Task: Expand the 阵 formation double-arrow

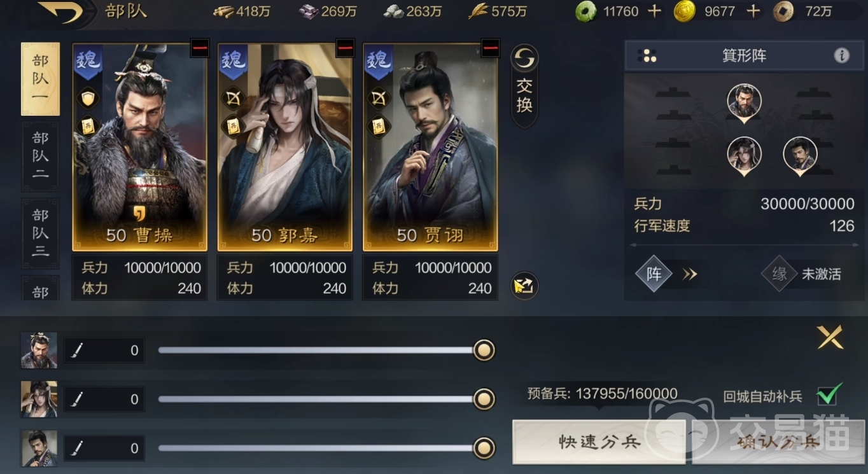Action: click(x=690, y=274)
